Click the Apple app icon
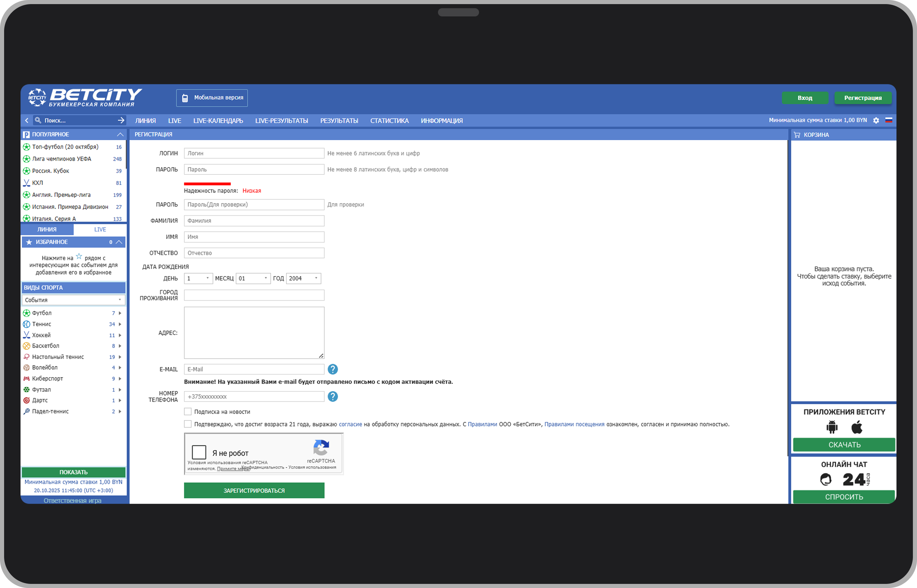Image resolution: width=917 pixels, height=588 pixels. click(857, 427)
